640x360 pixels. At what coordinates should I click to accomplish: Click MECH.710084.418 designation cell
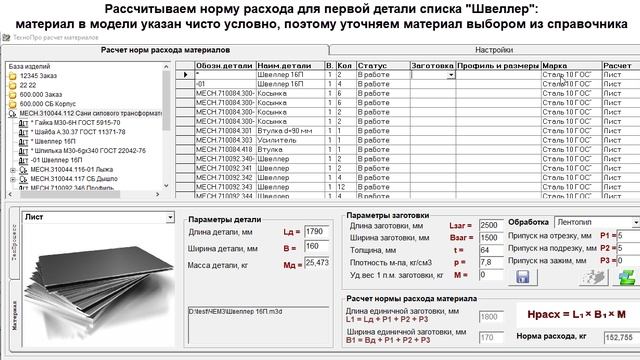pyautogui.click(x=225, y=150)
